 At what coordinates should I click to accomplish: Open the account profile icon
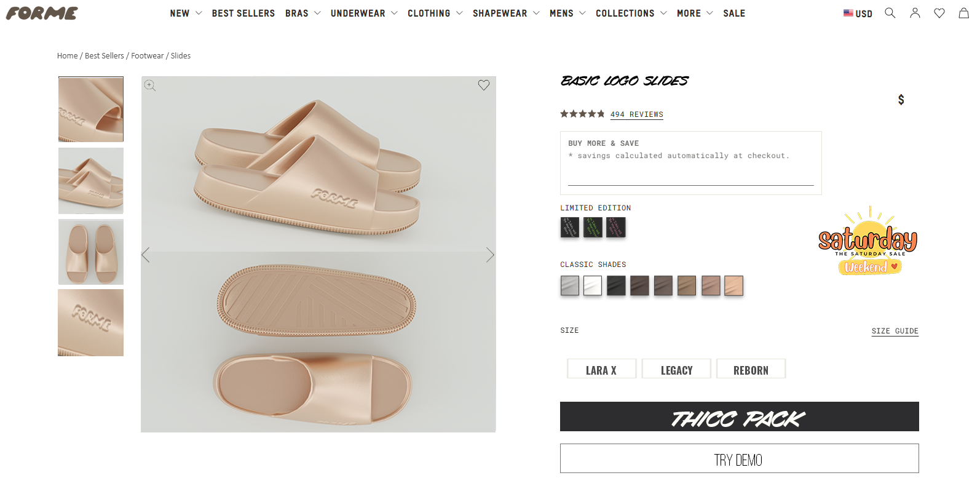pyautogui.click(x=915, y=13)
